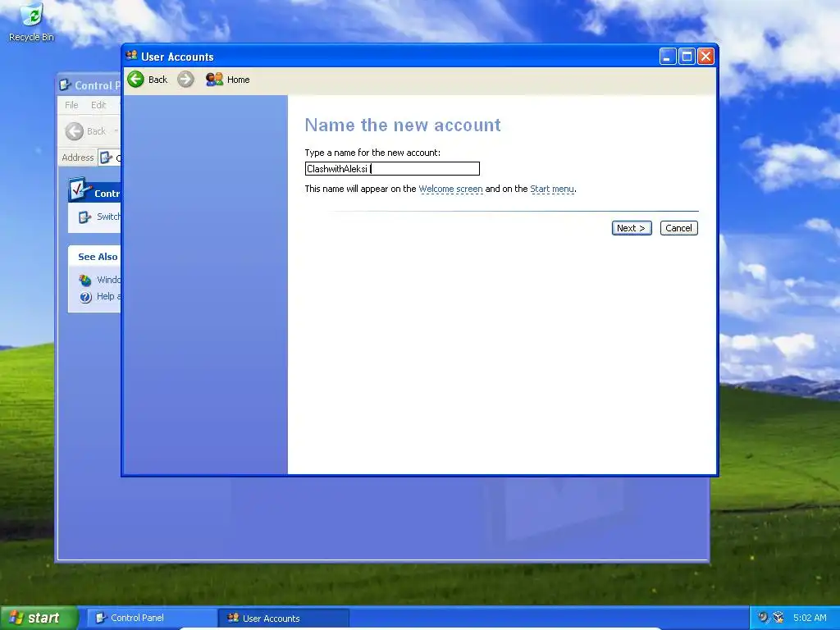This screenshot has width=840, height=630.
Task: Click the speaker tray icon
Action: [x=764, y=617]
